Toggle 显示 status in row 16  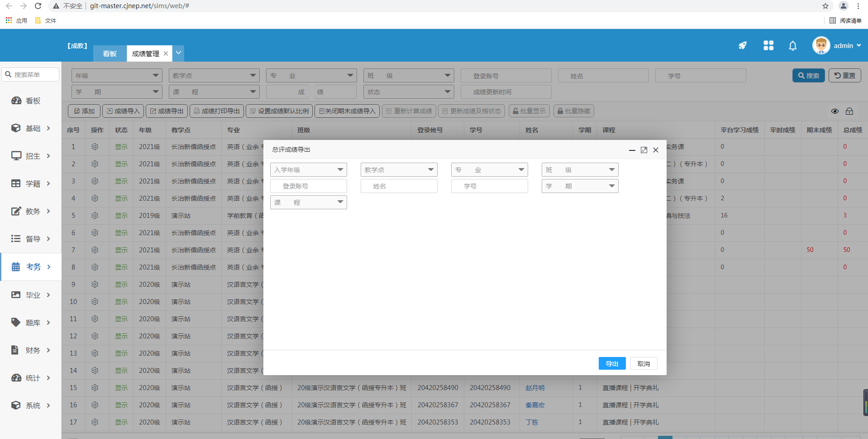point(121,405)
